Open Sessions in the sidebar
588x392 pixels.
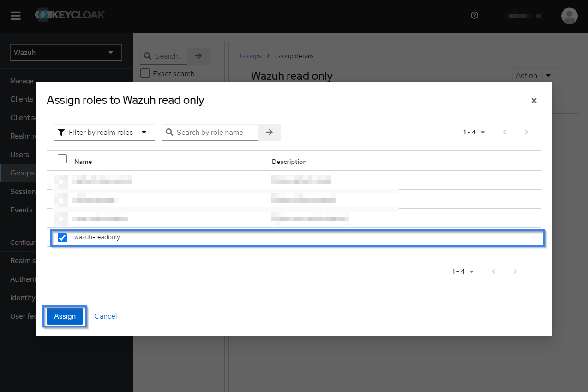click(x=23, y=192)
